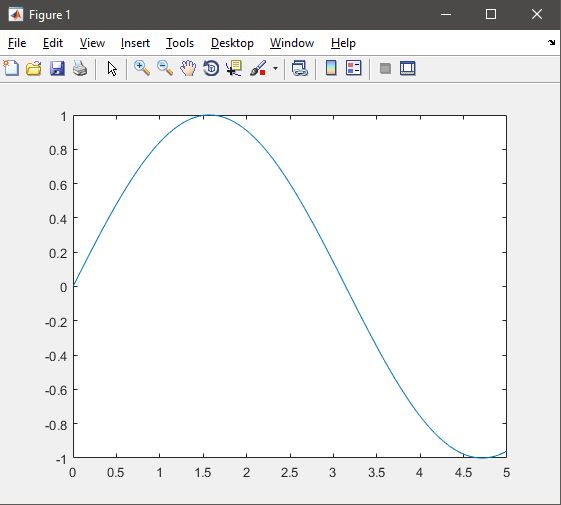Expand the Desktop menu
This screenshot has width=561, height=505.
(x=232, y=43)
